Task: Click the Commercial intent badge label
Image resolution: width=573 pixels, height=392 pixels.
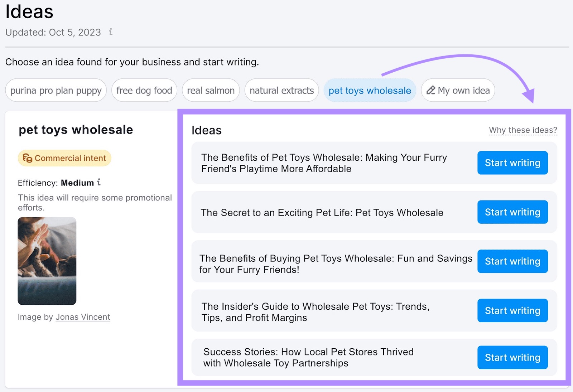Action: pyautogui.click(x=70, y=158)
